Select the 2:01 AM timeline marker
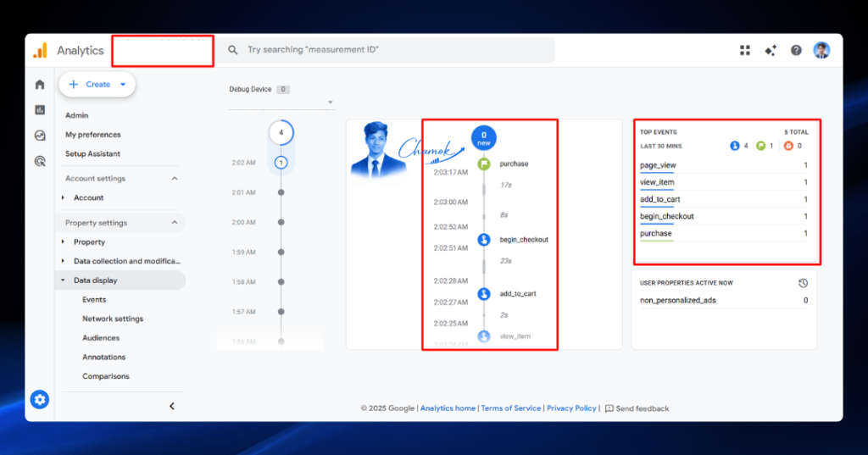 [x=281, y=192]
